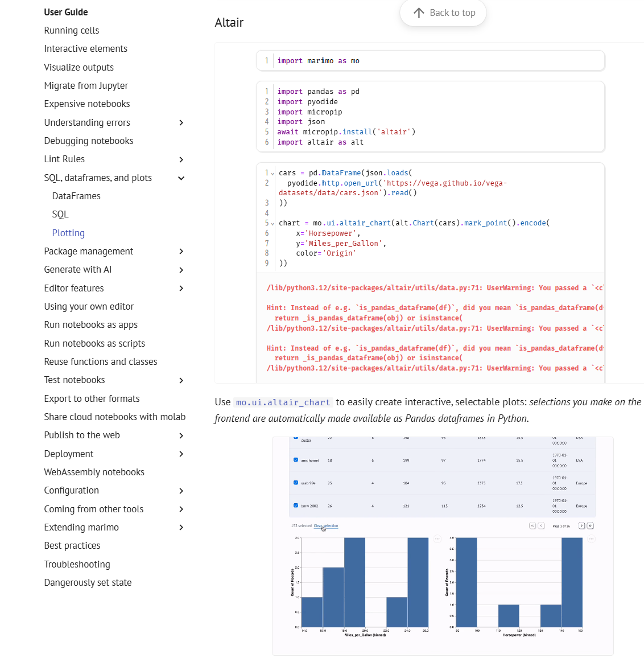
Task: Open Generate with AI page
Action: click(x=77, y=269)
